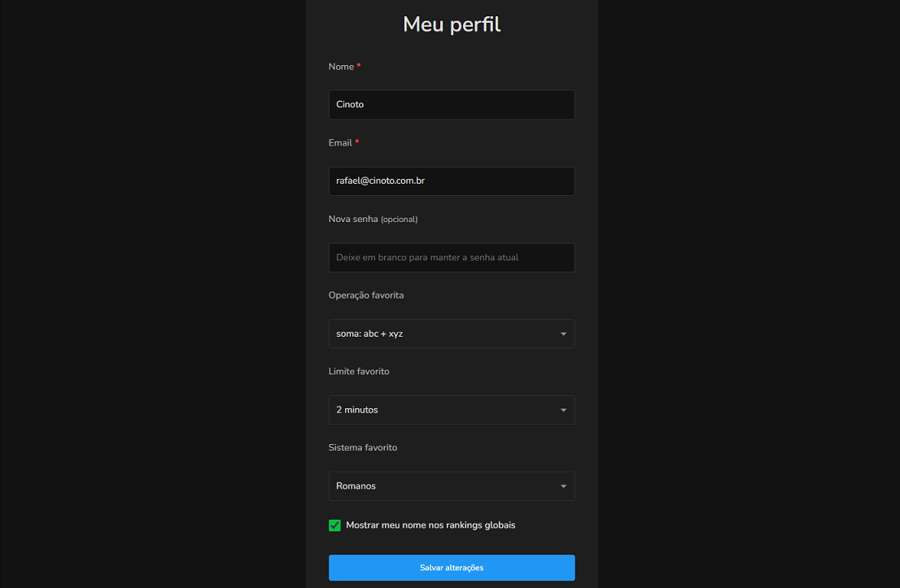
Task: Open the Sistema favorito dropdown
Action: tap(452, 486)
